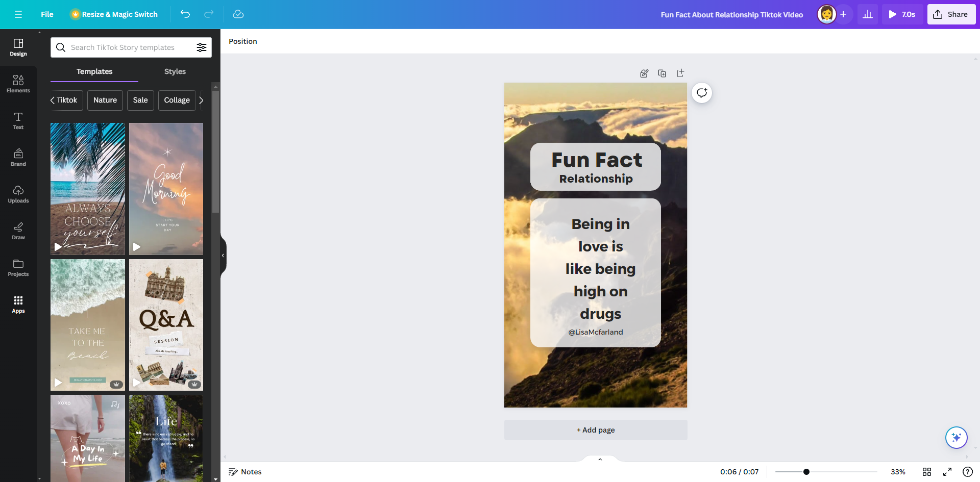Open the 33% zoom level menu
This screenshot has width=980, height=482.
click(898, 472)
